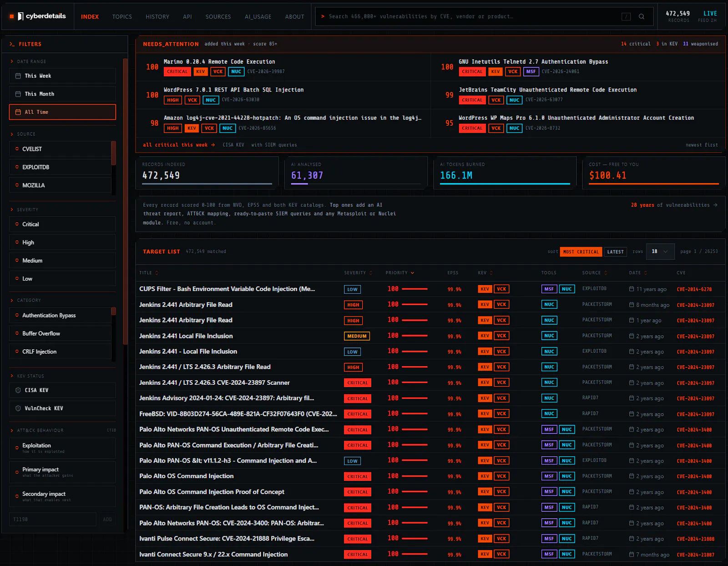
Task: Click the search prompt chevron icon
Action: coord(323,16)
